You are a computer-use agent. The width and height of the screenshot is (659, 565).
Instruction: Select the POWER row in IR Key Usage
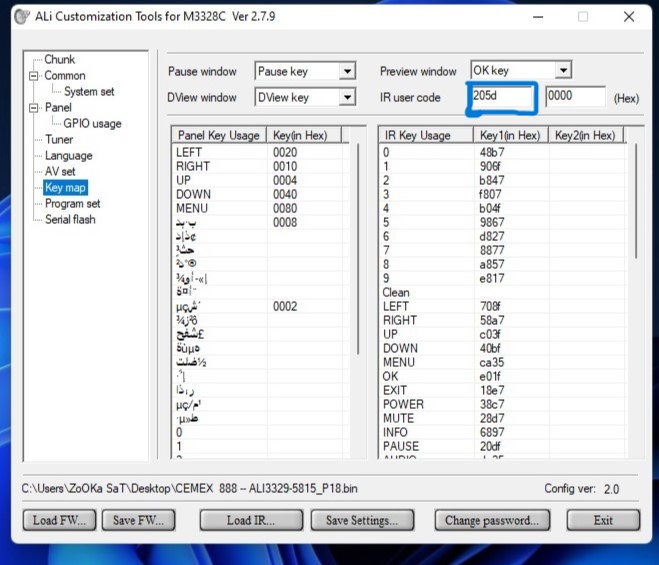pos(502,404)
